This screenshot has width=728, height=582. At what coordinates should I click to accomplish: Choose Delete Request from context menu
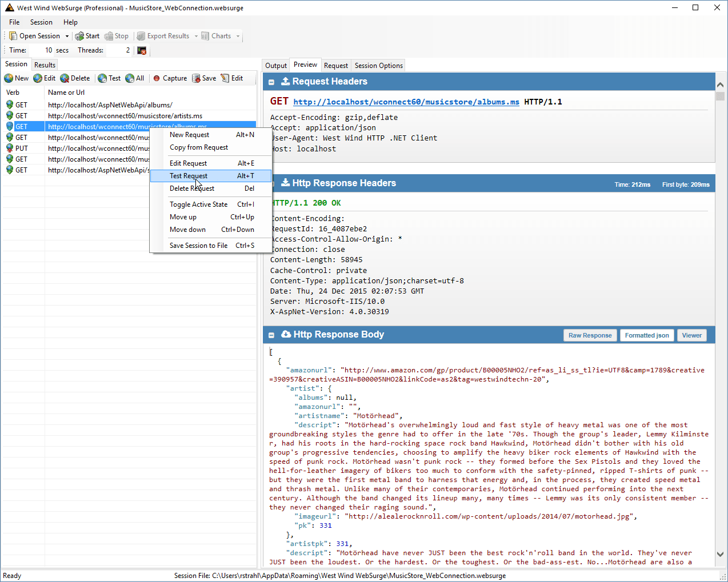coord(211,188)
